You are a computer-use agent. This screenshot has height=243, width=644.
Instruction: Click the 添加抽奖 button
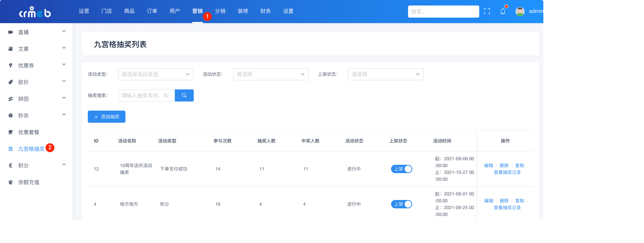(107, 117)
